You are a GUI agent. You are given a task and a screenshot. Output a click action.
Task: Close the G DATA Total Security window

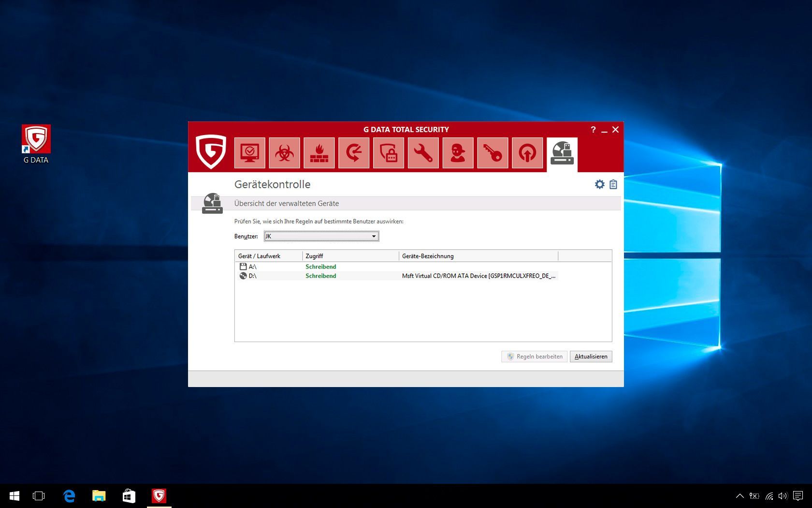[615, 130]
